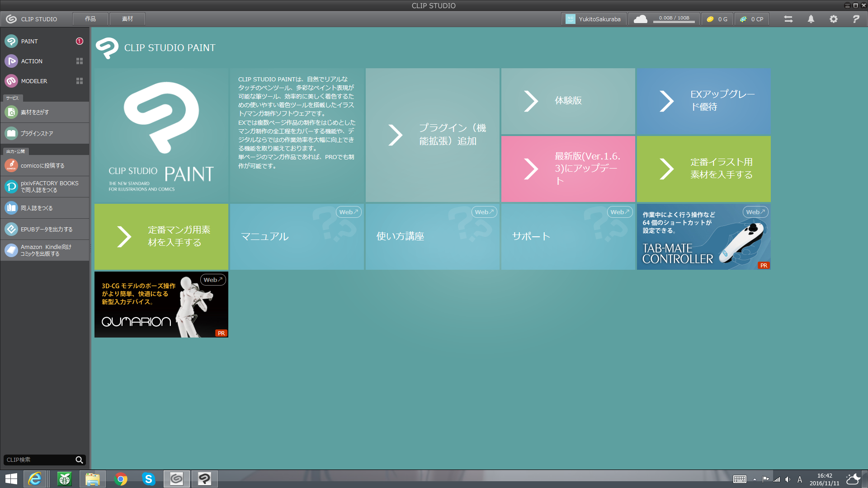
Task: Open プラグイン（機能拡張）追加 tile
Action: (433, 135)
